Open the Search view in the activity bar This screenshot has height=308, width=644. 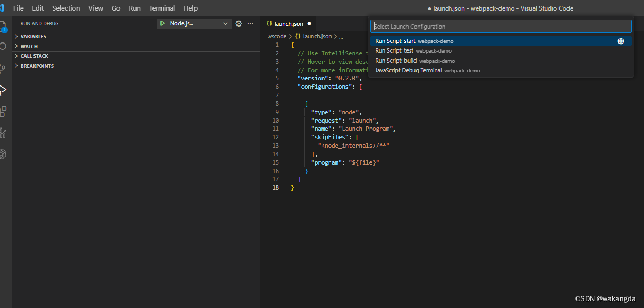tap(3, 46)
